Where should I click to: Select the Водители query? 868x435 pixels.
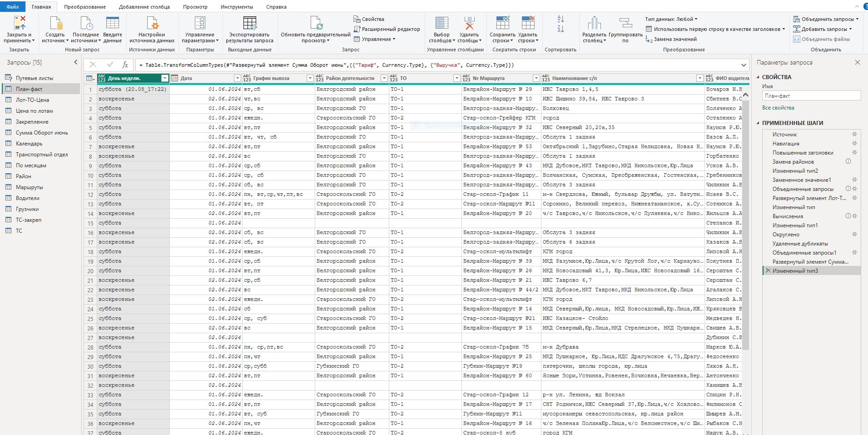pyautogui.click(x=28, y=198)
